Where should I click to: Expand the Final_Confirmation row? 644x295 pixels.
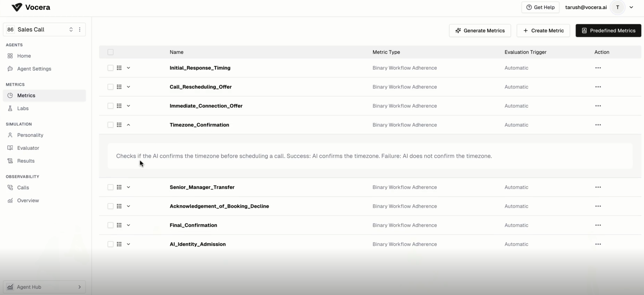[128, 225]
